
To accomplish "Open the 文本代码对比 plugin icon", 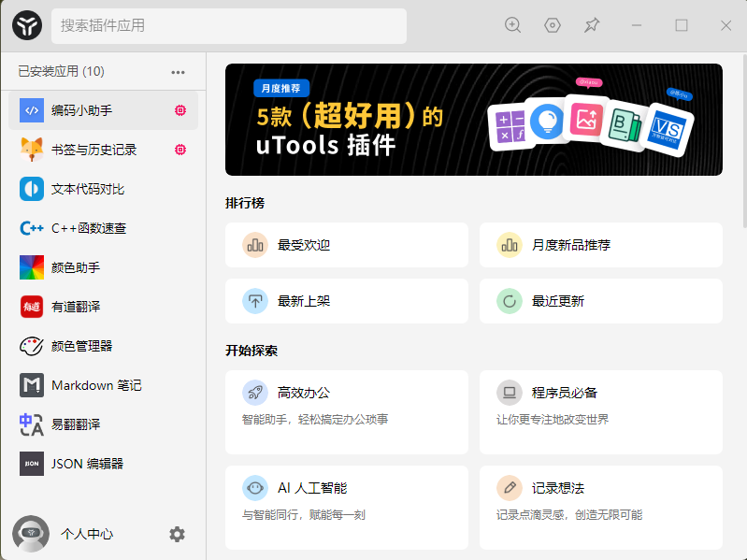I will 32,189.
